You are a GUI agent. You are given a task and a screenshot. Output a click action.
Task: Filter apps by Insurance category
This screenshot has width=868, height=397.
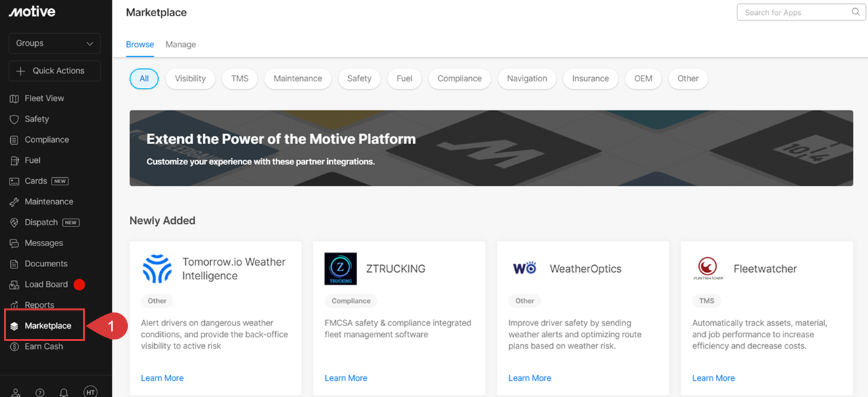[591, 78]
